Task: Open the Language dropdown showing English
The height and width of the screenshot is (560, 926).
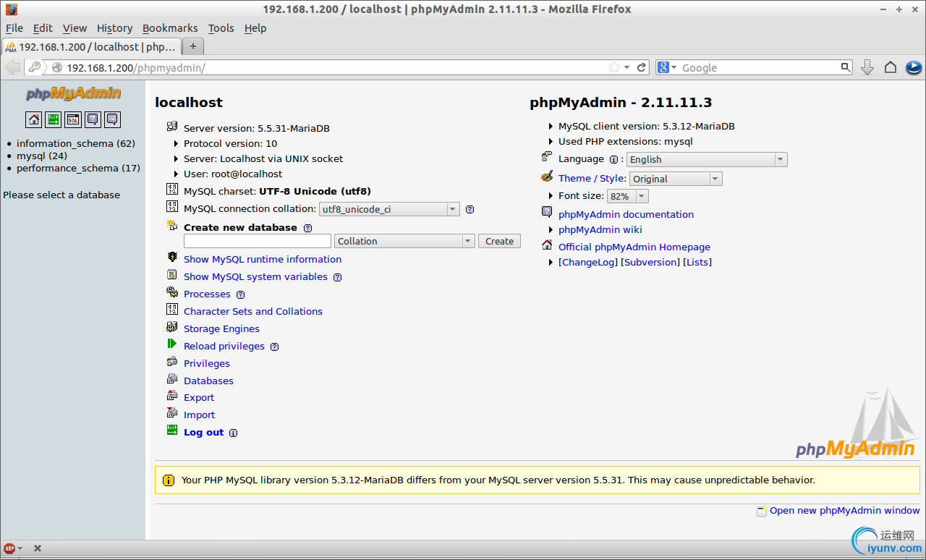Action: [707, 159]
